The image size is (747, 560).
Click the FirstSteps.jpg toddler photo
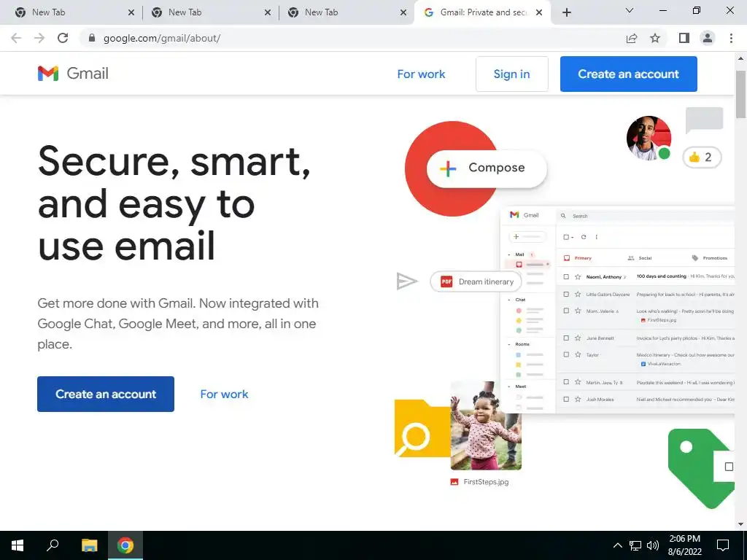click(486, 425)
